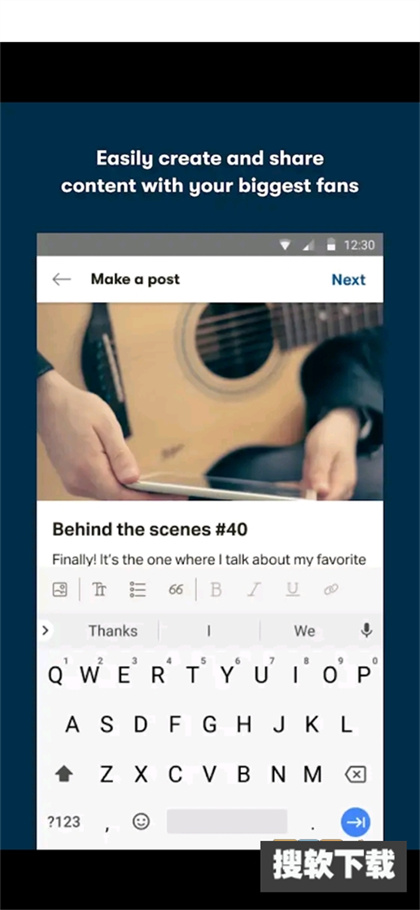
Task: Choose the 'We' word suggestion
Action: point(305,631)
